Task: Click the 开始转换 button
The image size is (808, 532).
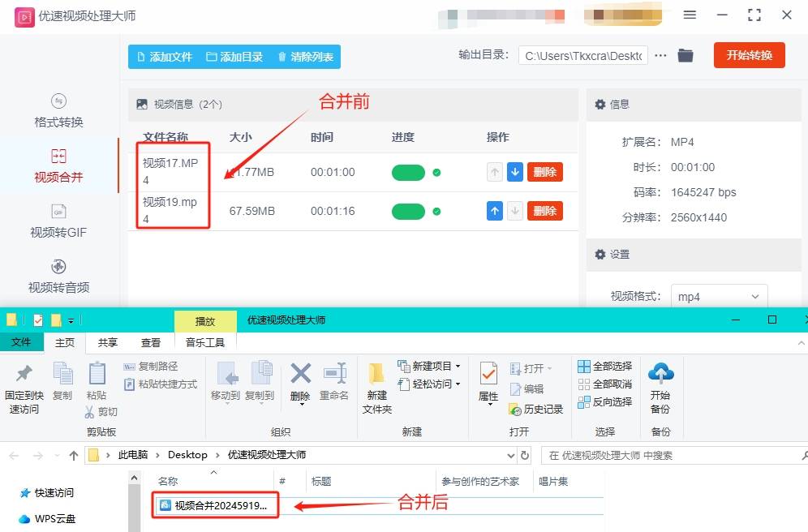Action: [x=749, y=57]
